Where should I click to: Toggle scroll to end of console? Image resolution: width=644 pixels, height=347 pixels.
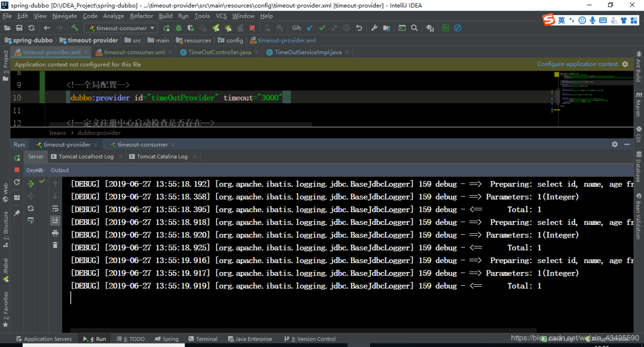[55, 221]
